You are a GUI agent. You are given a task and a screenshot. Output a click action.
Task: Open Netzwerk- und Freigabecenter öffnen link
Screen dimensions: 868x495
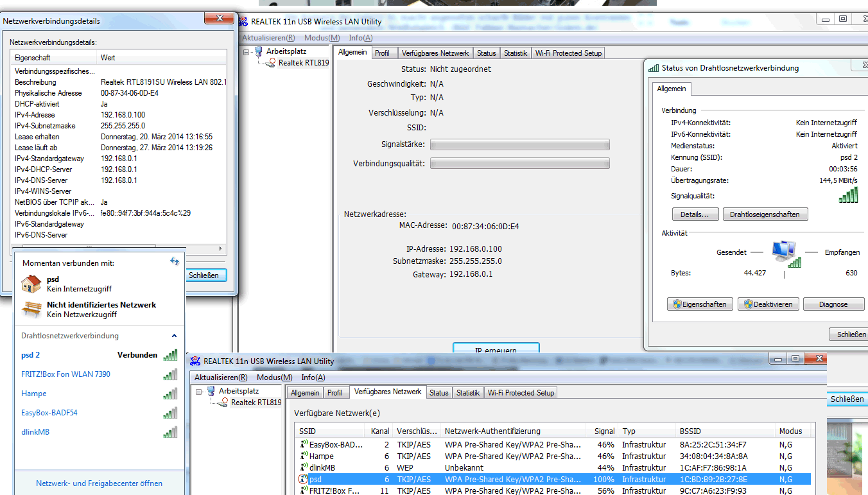(x=99, y=483)
